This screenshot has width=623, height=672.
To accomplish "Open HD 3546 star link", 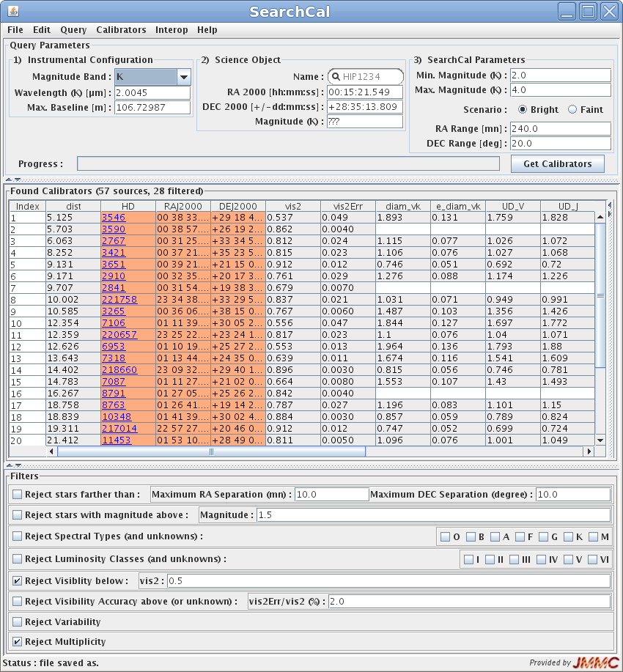I will [x=113, y=218].
